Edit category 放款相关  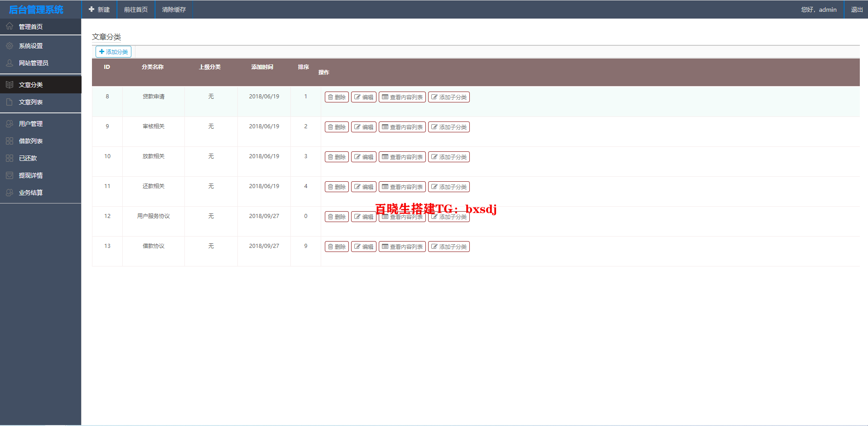click(x=364, y=157)
